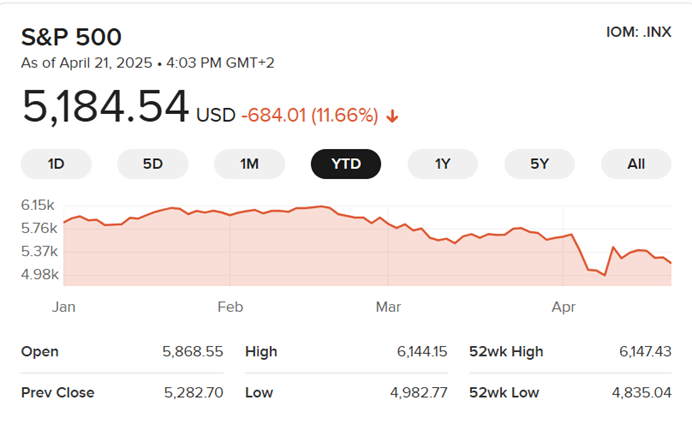The height and width of the screenshot is (430, 692).
Task: Click the 6.15k y-axis label
Action: click(x=39, y=205)
